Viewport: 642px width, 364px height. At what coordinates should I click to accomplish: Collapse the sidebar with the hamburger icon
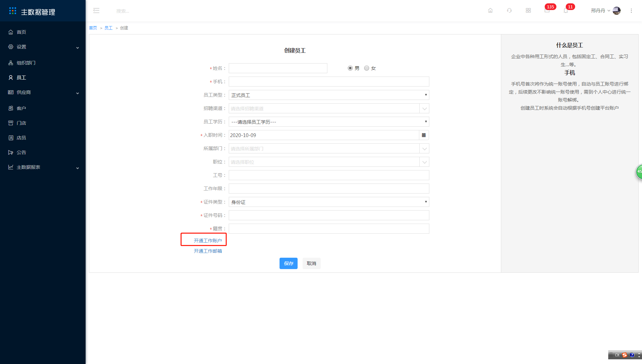96,11
